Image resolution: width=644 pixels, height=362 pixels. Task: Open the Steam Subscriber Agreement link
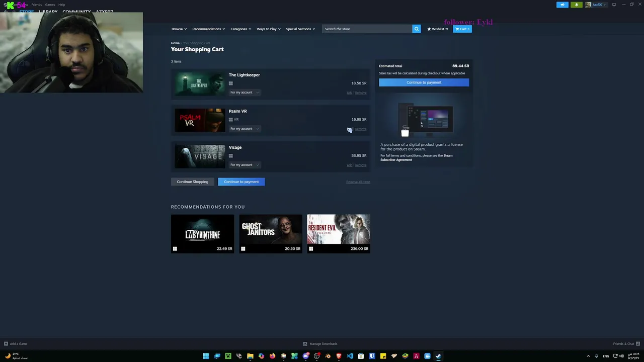click(417, 157)
